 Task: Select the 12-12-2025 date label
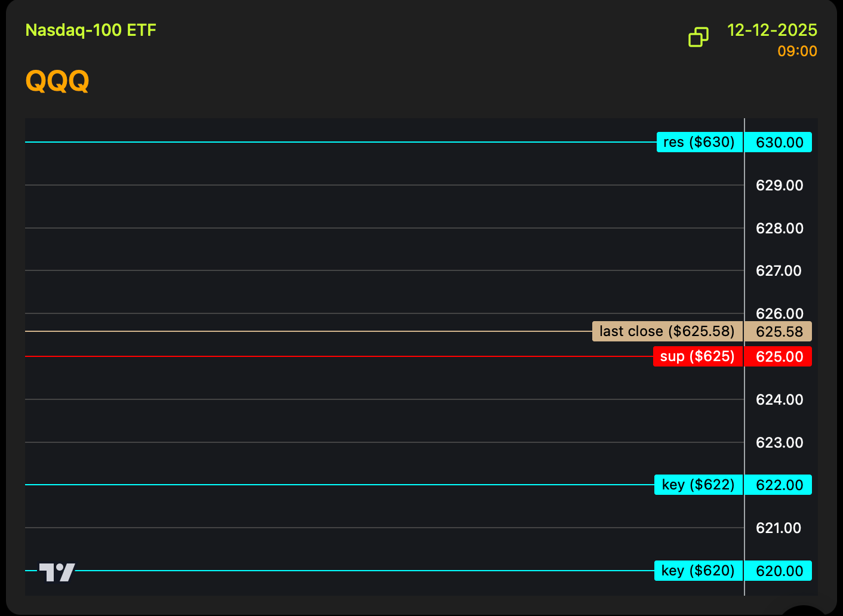click(x=771, y=30)
